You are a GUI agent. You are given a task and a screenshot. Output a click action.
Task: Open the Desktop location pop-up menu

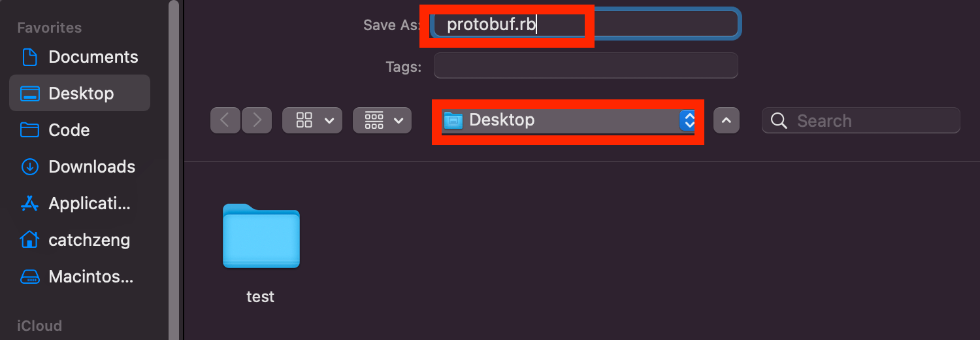[x=568, y=120]
